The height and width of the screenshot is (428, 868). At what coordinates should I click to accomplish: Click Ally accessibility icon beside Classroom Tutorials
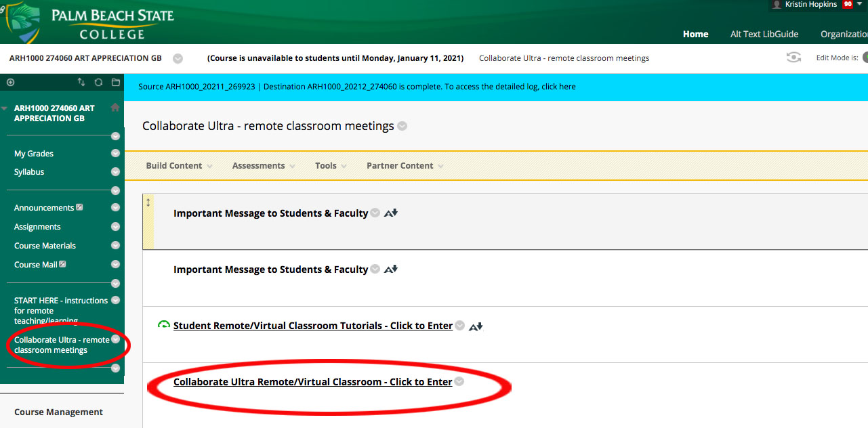[476, 326]
